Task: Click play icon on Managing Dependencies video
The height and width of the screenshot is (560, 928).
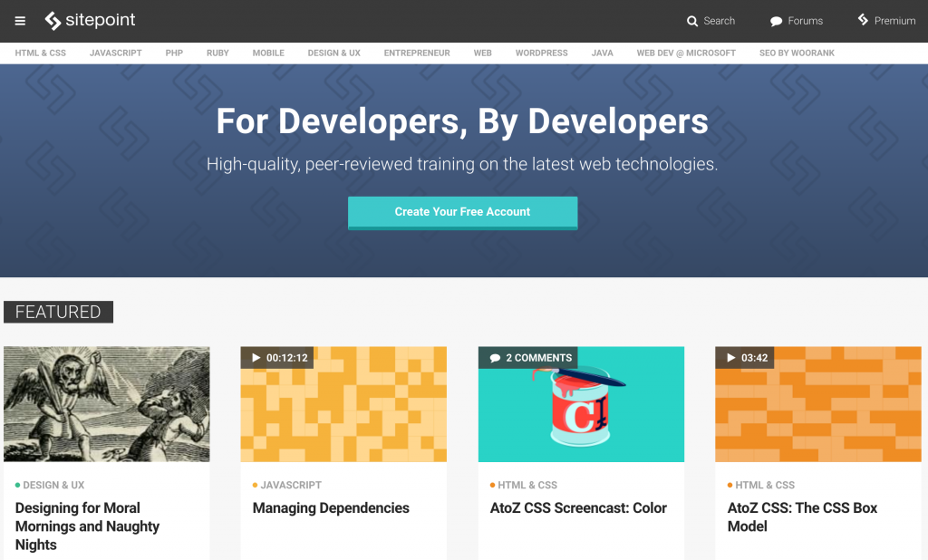Action: [256, 358]
